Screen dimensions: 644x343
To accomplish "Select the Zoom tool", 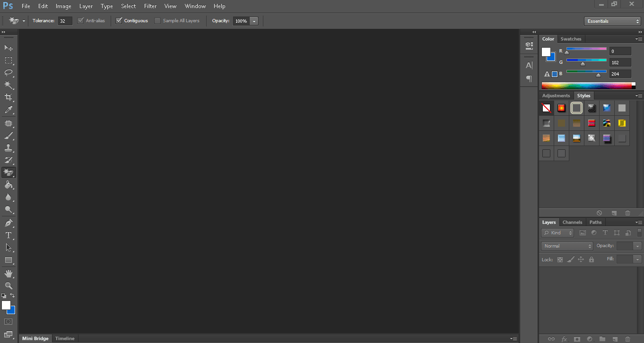I will point(9,286).
